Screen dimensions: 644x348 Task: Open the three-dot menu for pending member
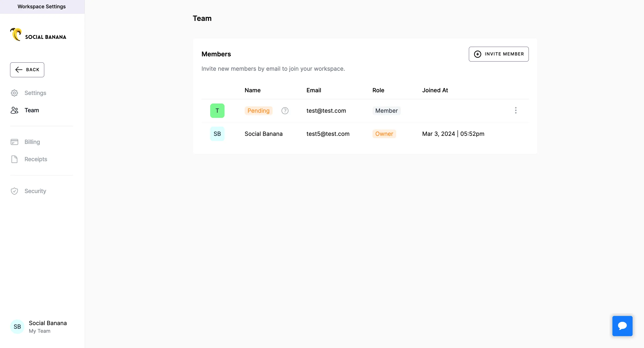(516, 110)
